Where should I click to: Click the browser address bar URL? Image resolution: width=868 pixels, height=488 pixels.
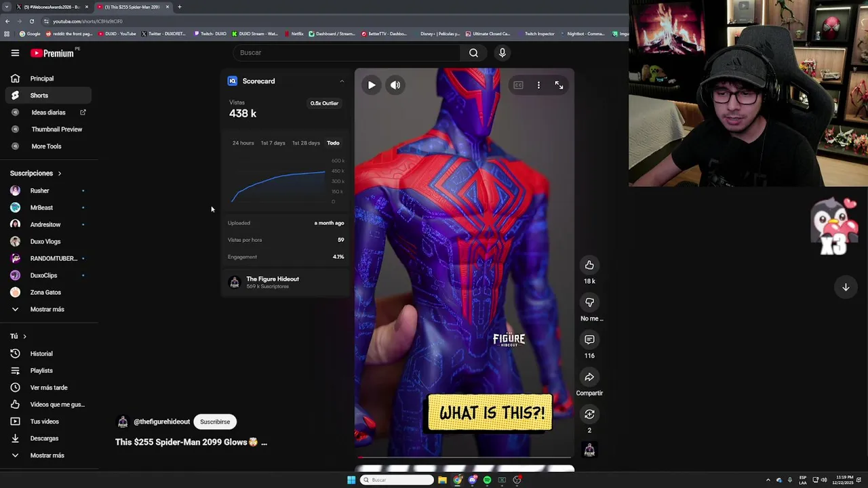point(88,21)
